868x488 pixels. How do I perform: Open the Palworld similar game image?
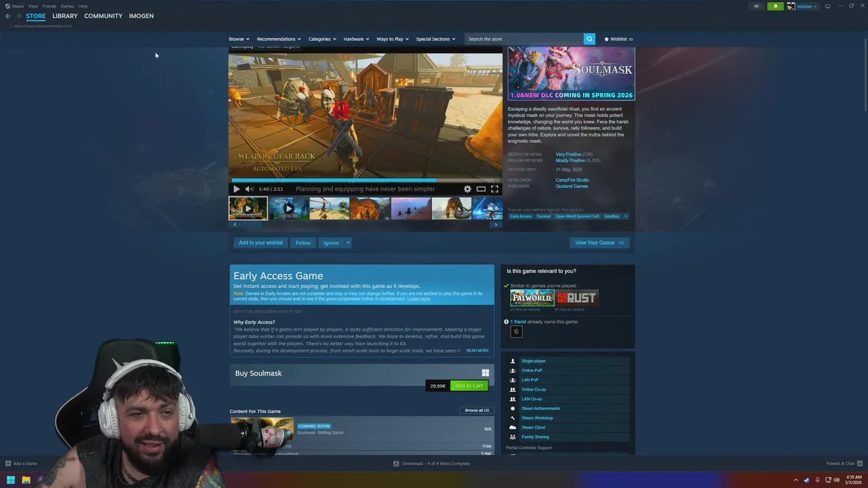(x=532, y=298)
